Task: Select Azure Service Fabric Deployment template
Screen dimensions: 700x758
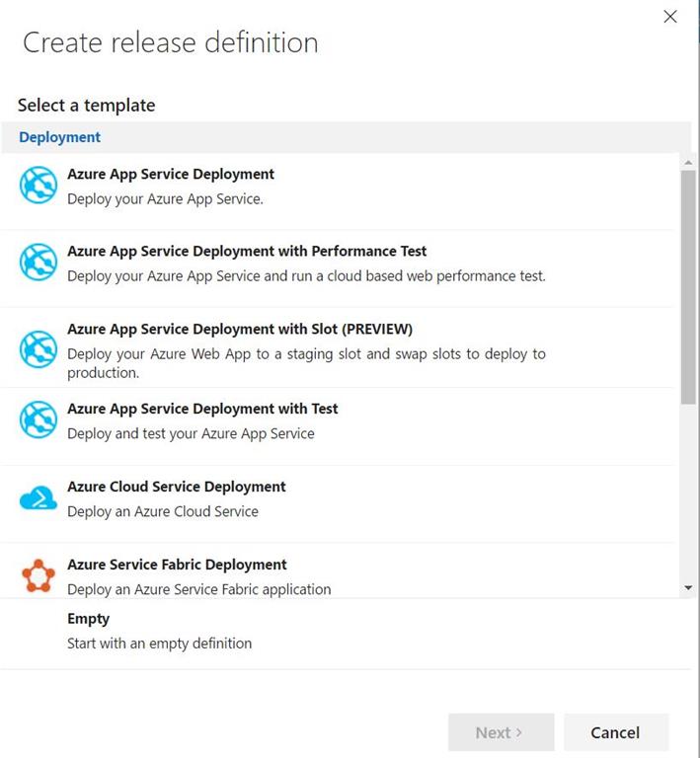Action: point(177,565)
